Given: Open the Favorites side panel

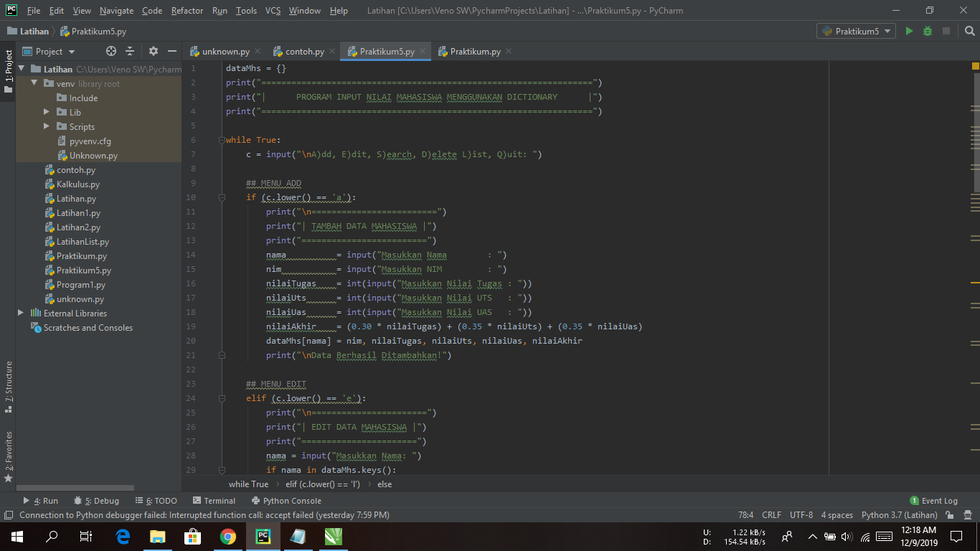Looking at the screenshot, I should tap(8, 456).
